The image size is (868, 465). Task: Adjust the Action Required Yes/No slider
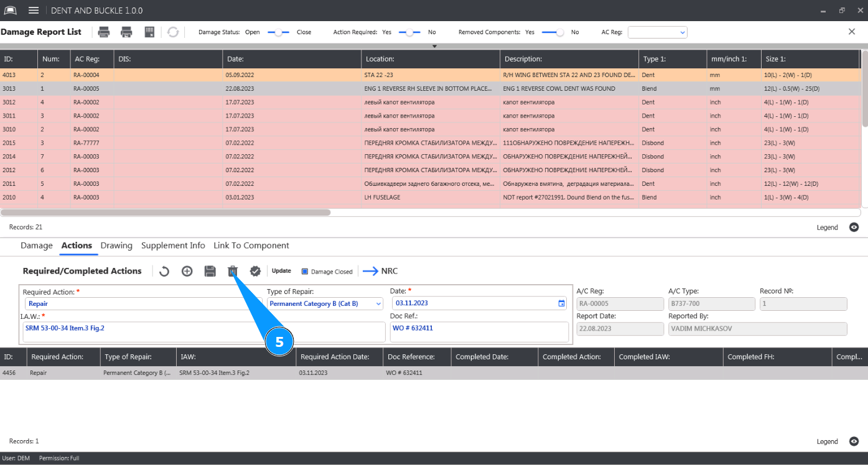(x=409, y=32)
